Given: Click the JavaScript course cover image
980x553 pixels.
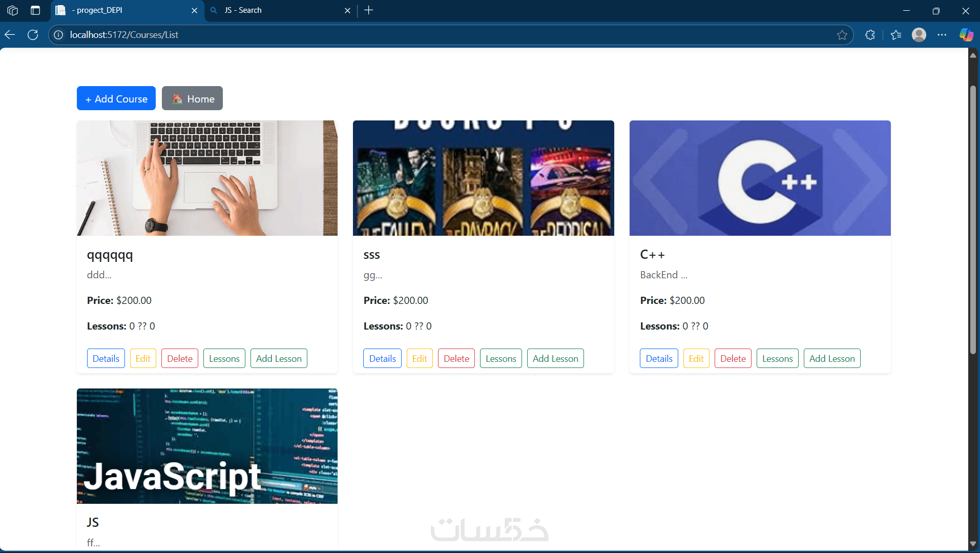Looking at the screenshot, I should point(207,446).
